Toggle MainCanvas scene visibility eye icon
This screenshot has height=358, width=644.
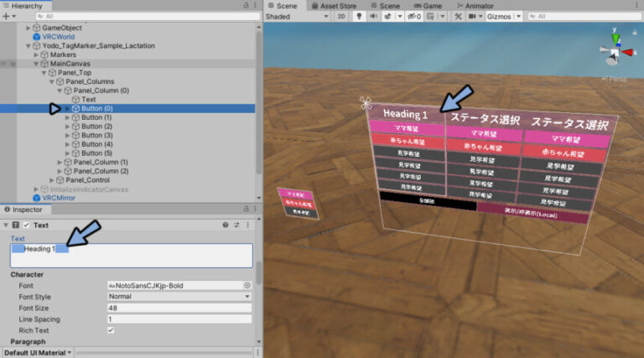pyautogui.click(x=4, y=64)
